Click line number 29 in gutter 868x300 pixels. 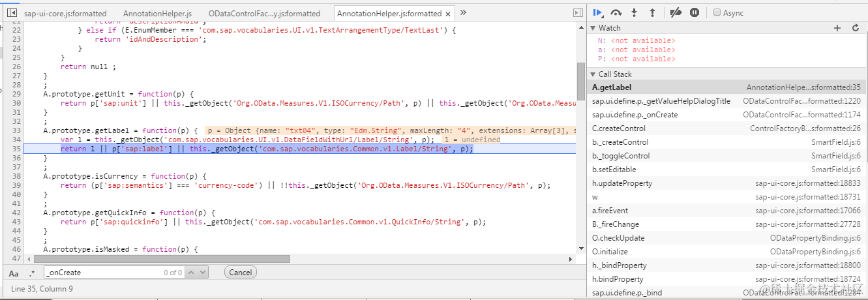coord(17,94)
